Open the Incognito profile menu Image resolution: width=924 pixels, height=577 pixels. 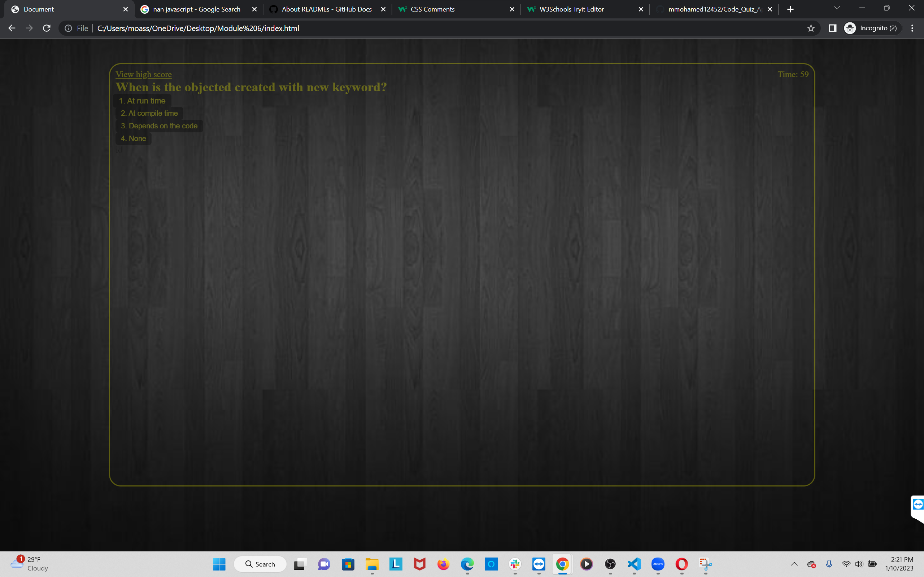point(872,28)
